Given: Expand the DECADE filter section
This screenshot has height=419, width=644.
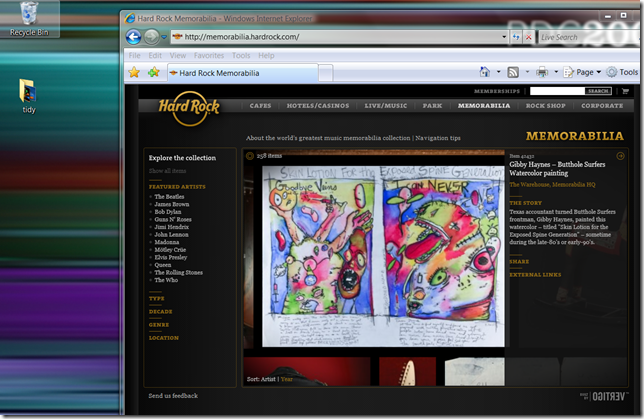Looking at the screenshot, I should pyautogui.click(x=161, y=312).
